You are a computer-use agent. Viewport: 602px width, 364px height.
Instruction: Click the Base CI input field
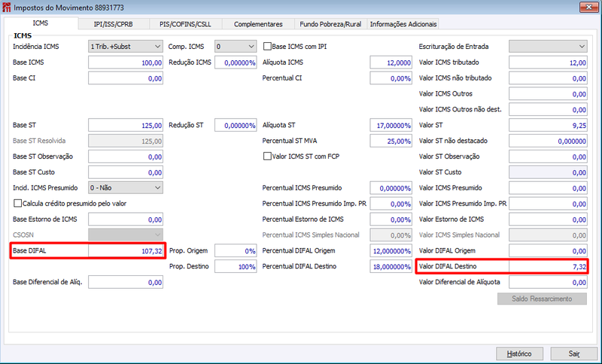point(126,78)
